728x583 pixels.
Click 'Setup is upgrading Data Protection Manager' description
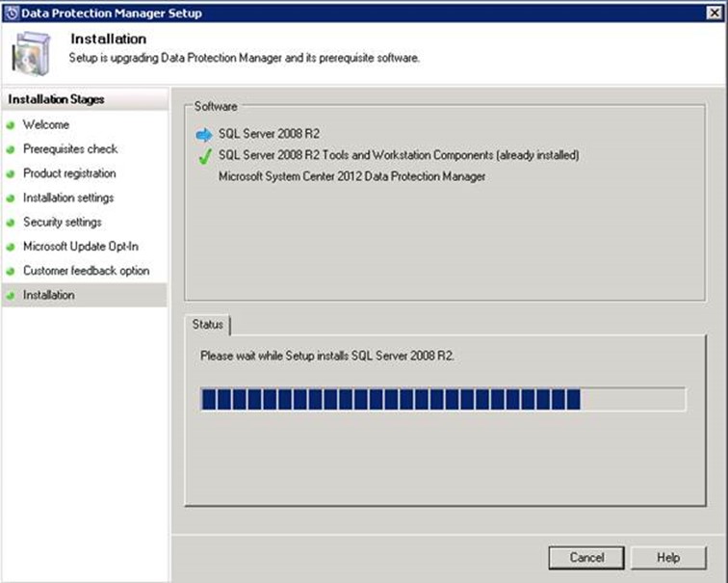click(x=245, y=58)
